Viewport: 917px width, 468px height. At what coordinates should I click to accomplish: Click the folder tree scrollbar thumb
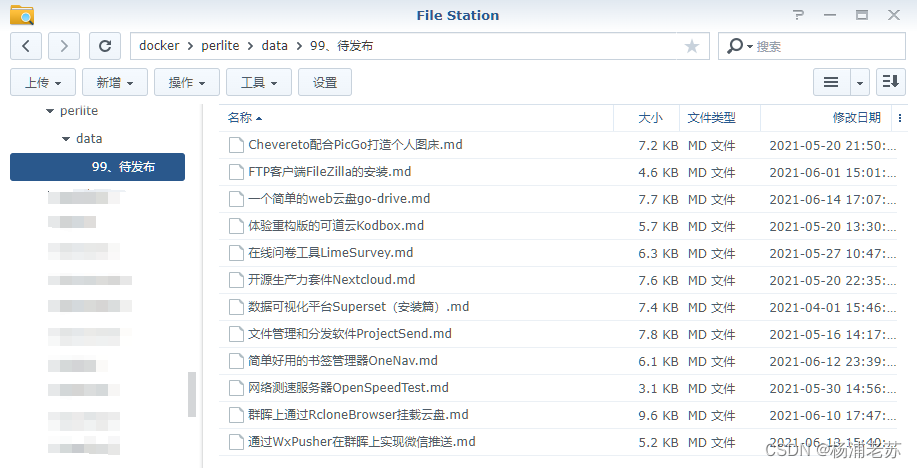[x=191, y=394]
